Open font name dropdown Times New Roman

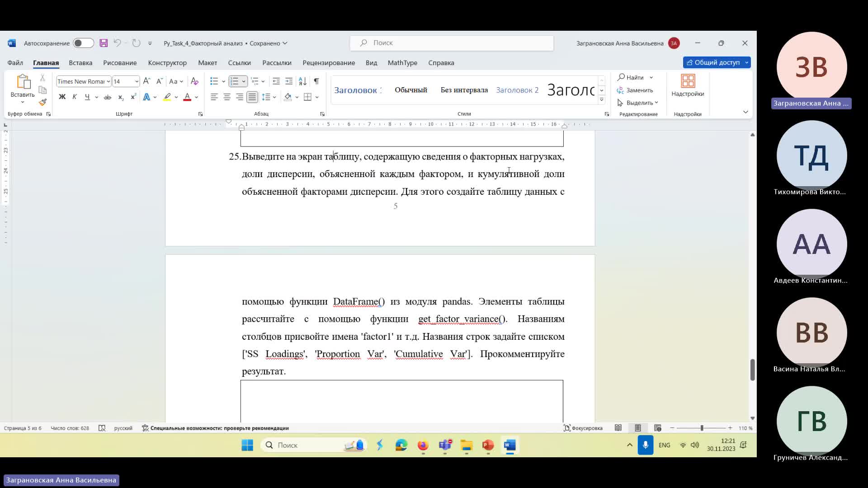[108, 81]
